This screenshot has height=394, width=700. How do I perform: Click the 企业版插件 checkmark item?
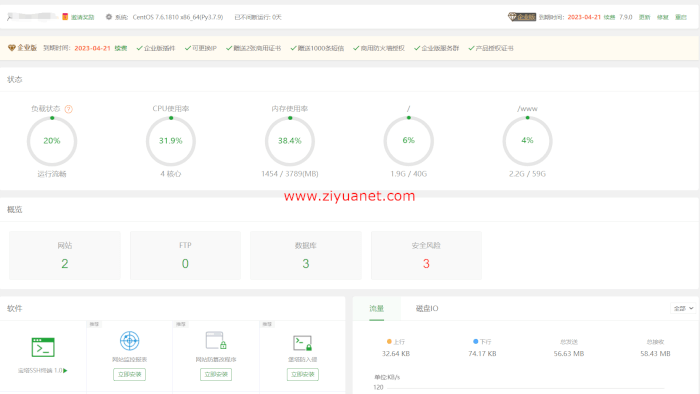pyautogui.click(x=156, y=48)
